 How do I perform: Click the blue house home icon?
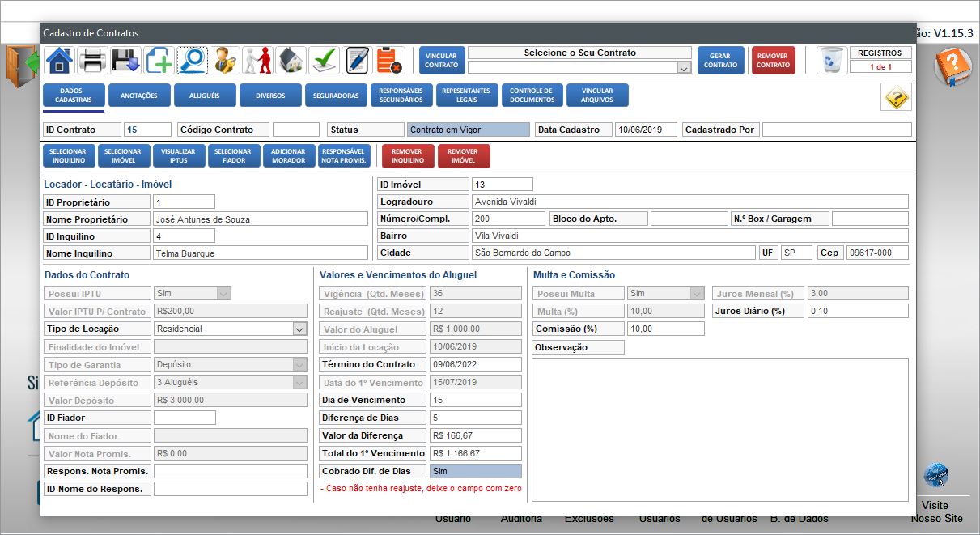tap(60, 61)
